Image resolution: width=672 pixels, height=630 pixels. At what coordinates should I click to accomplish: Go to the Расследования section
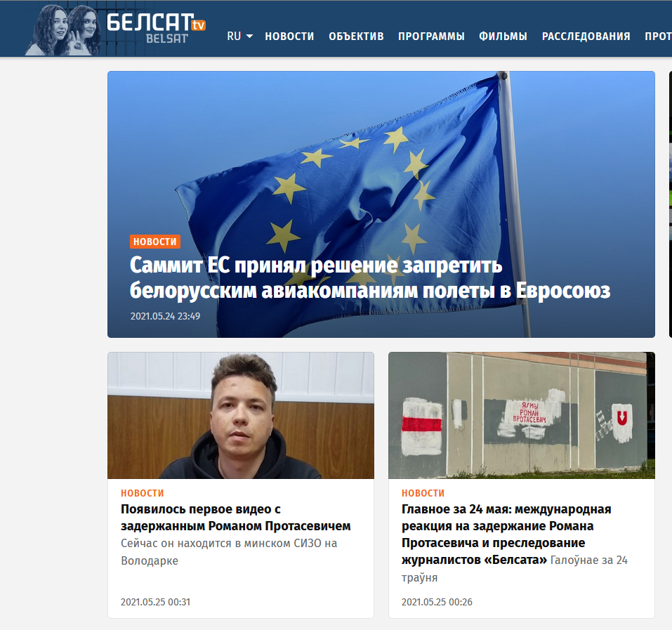(586, 37)
